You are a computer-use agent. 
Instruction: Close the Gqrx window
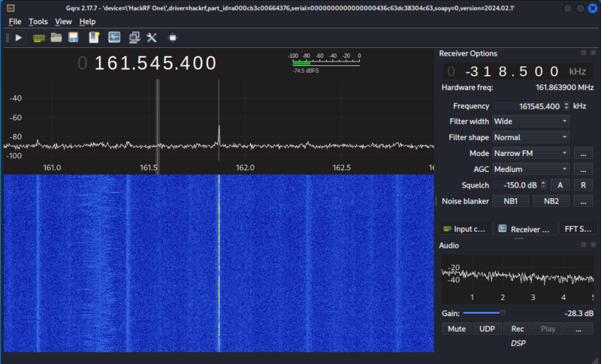(x=593, y=8)
